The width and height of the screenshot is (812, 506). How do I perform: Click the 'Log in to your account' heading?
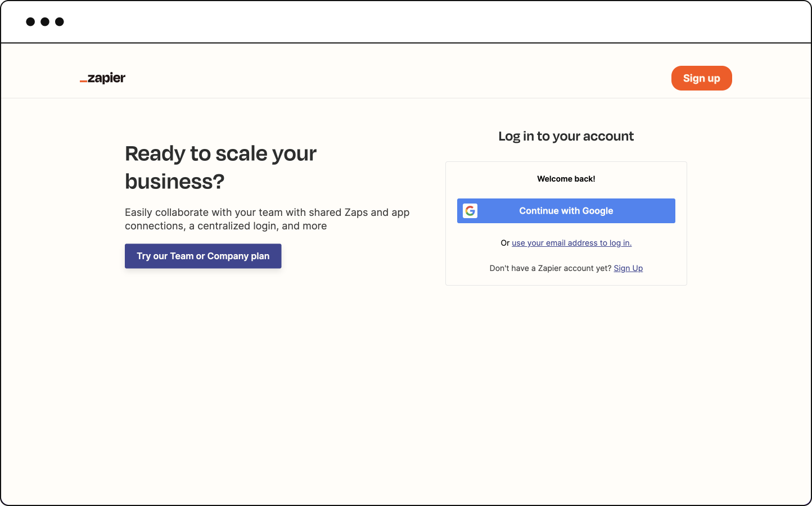click(x=566, y=136)
